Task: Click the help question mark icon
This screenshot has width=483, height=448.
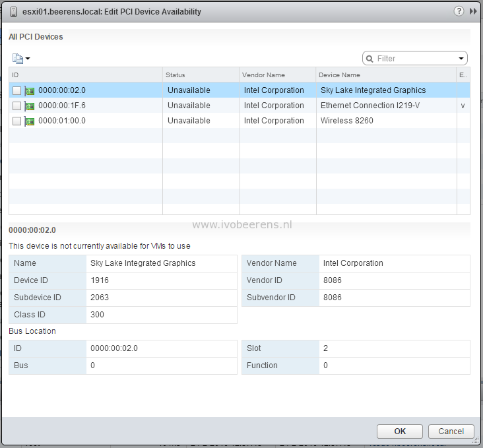Action: pos(459,11)
